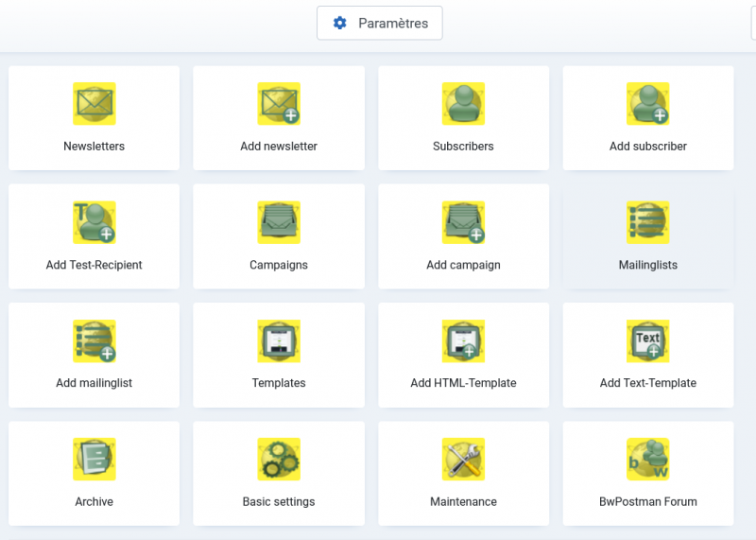Click the Basic settings gears icon

[279, 460]
